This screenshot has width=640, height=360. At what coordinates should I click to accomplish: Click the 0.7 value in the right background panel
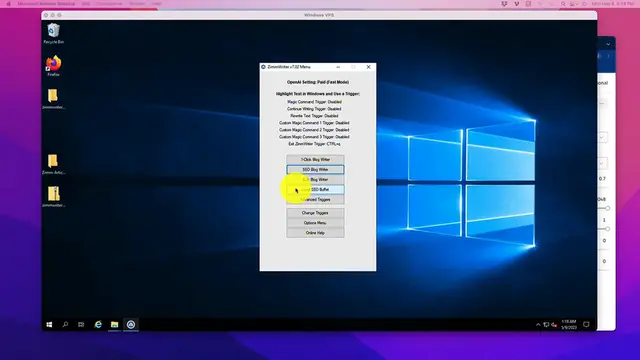coord(602,179)
